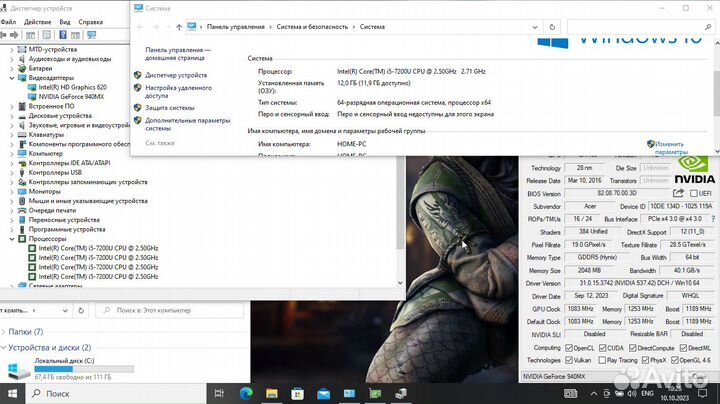
Task: Toggle the Vulkan checkbox in GPU-Z
Action: (568, 360)
